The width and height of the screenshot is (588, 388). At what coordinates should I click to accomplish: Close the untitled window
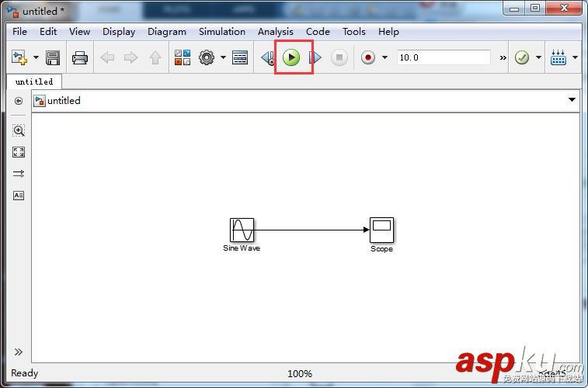[564, 9]
